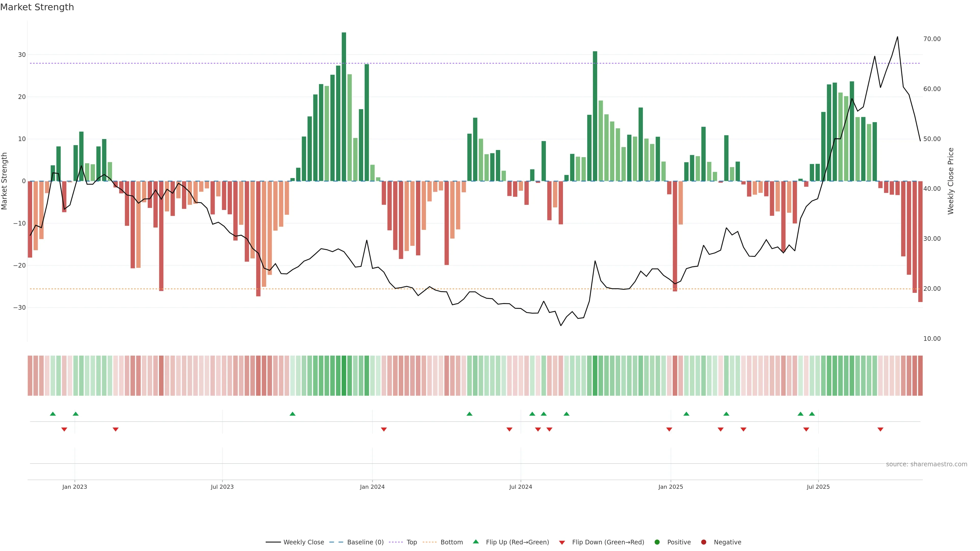The image size is (980, 551).
Task: Click the darkest green cell in heat strip
Action: 344,376
